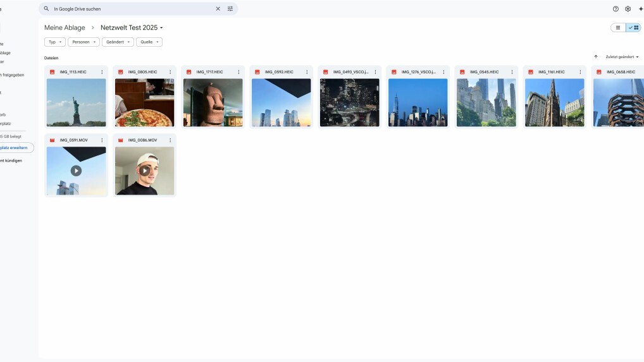This screenshot has height=362, width=644.
Task: Open more options for IMG_0493_VSCO file
Action: tap(375, 72)
